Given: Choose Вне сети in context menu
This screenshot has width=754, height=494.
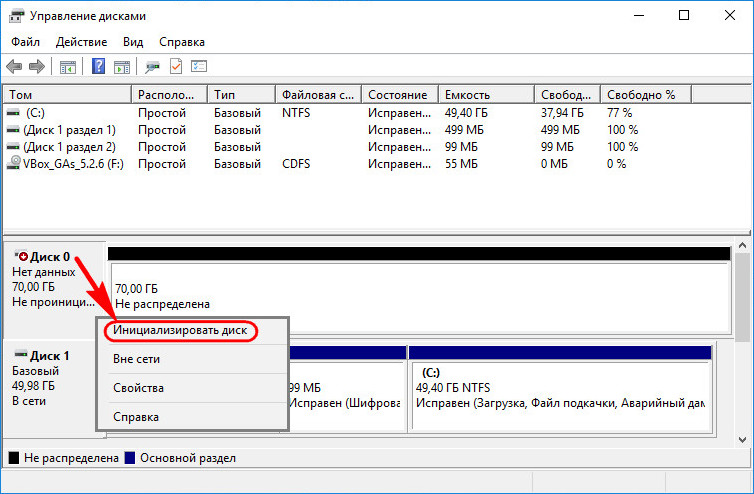Looking at the screenshot, I should 192,359.
